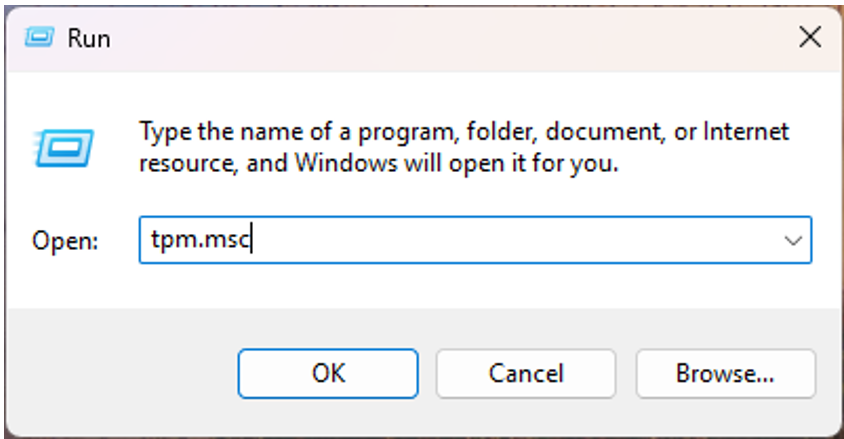Click the "tpm.msc" text in Open field
Screen dimensions: 844x439
198,241
